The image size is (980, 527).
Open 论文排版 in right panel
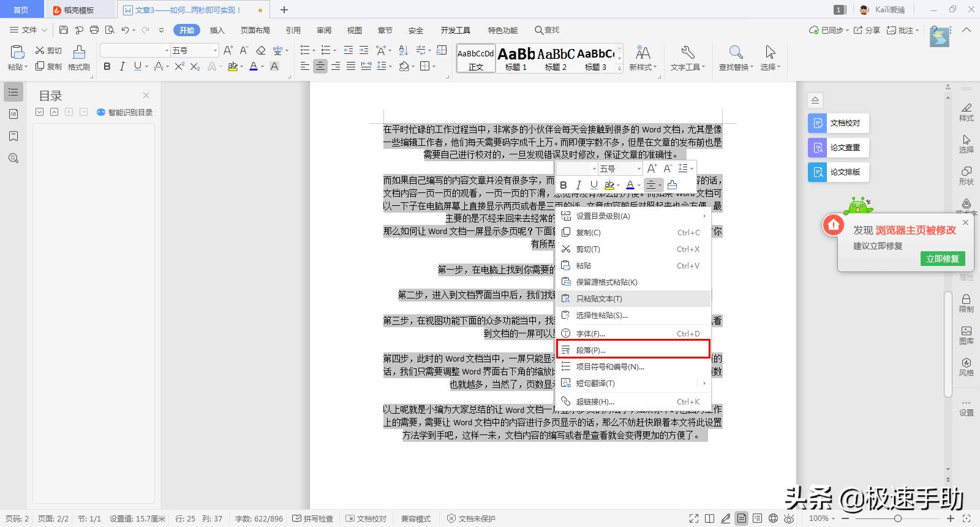(838, 172)
